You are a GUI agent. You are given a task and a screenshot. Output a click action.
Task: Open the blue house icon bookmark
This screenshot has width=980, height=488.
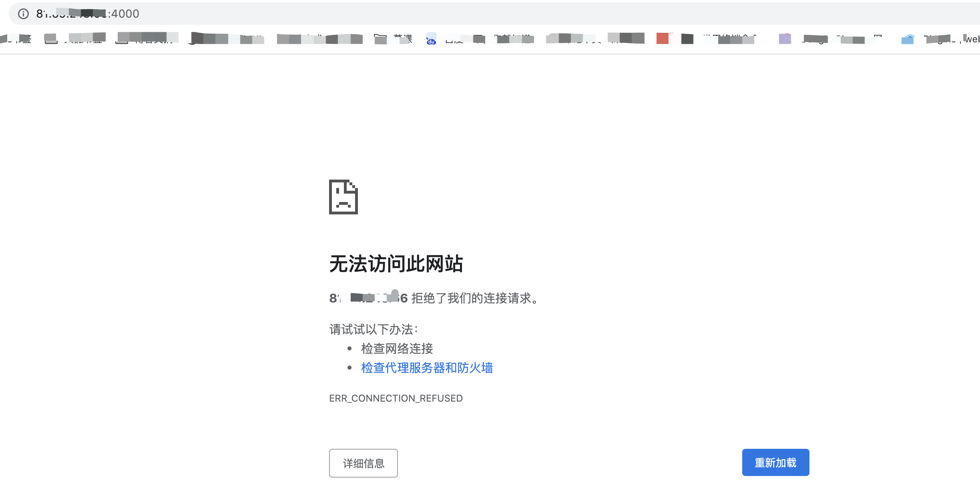(908, 39)
